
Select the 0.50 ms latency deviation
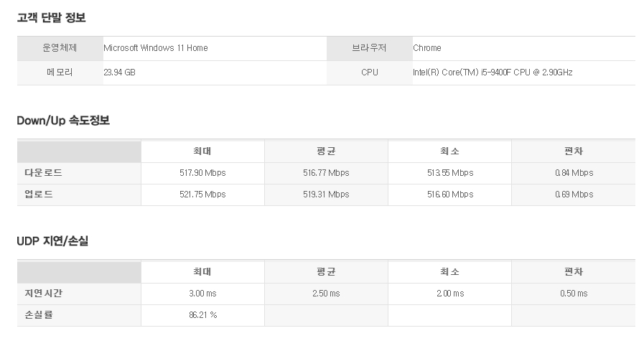point(574,294)
